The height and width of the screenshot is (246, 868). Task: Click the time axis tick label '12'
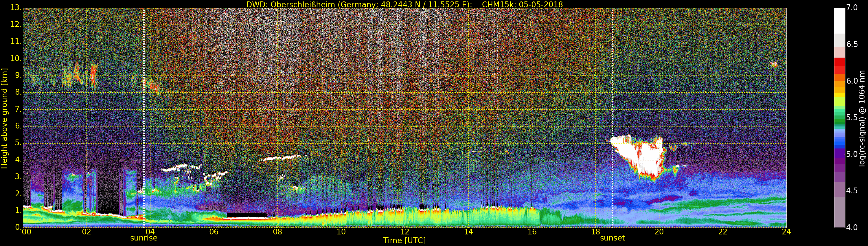405,232
